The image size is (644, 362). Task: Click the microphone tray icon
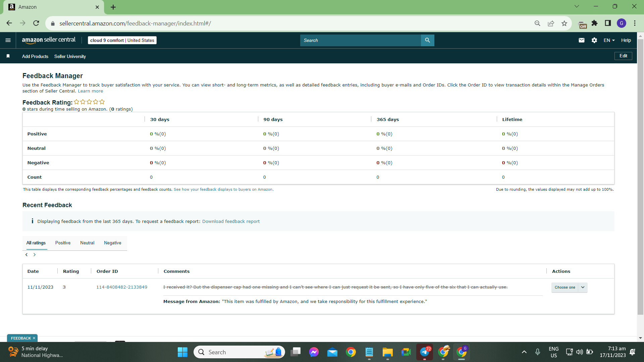pyautogui.click(x=538, y=352)
